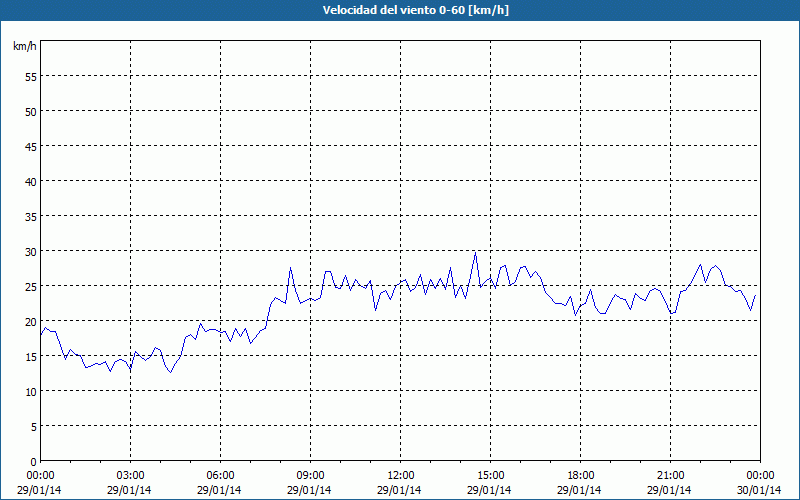Click the "29/01/14" date under the first 00:00
The image size is (800, 500).
pos(39,490)
